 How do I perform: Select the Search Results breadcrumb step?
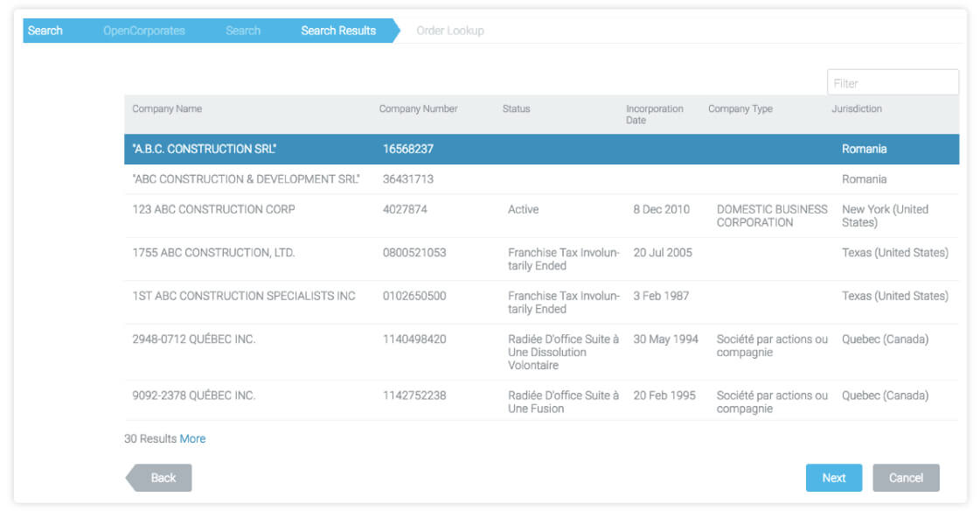click(338, 31)
